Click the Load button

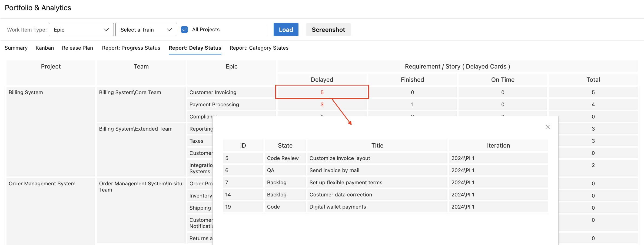click(x=286, y=30)
